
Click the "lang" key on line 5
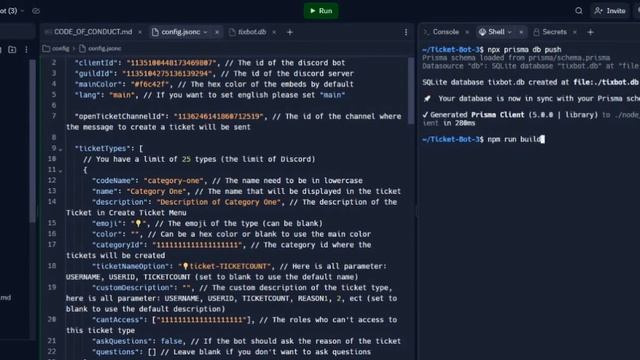tap(87, 95)
